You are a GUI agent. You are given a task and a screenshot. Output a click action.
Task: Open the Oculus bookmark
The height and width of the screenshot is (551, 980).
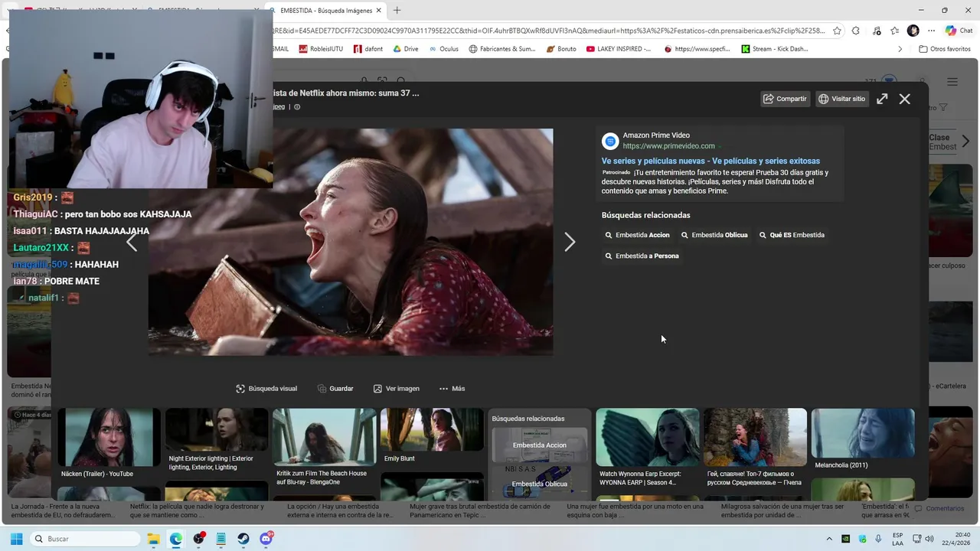444,49
